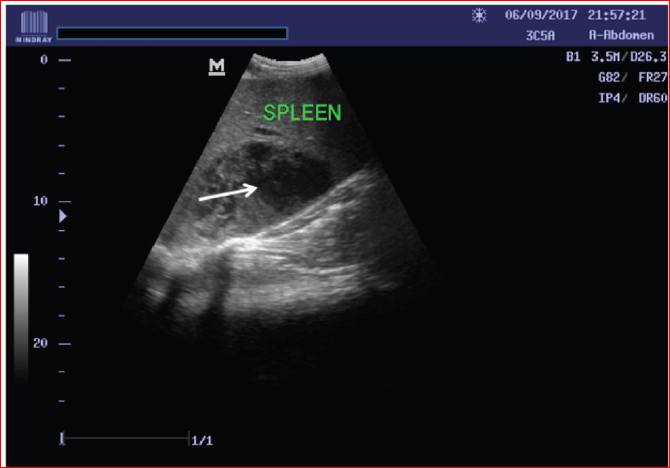
Task: Click the date 06/09/2017 display
Action: [541, 16]
